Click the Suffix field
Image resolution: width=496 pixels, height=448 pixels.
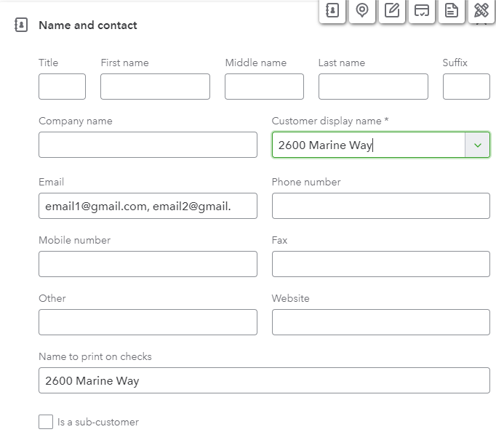466,87
